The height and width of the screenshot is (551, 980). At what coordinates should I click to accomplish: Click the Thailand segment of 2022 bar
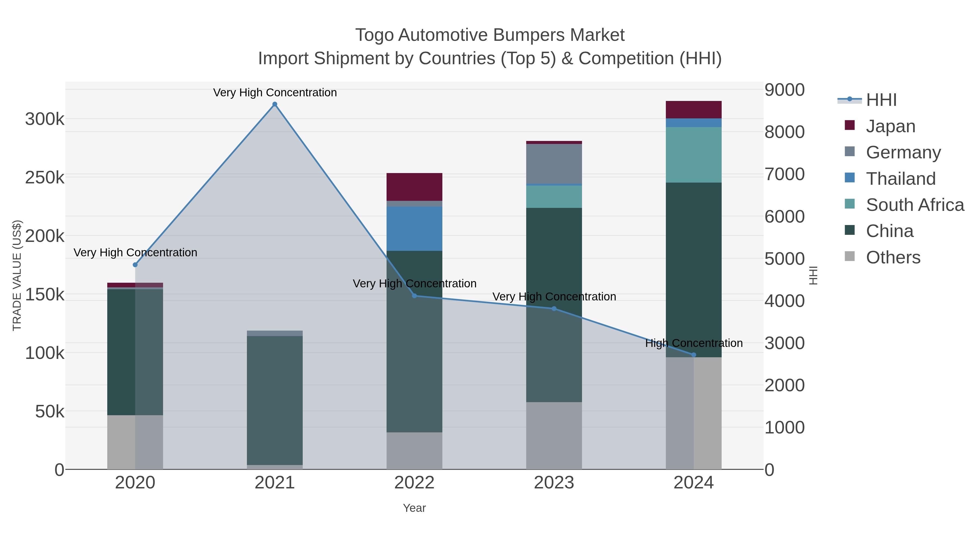click(x=414, y=229)
